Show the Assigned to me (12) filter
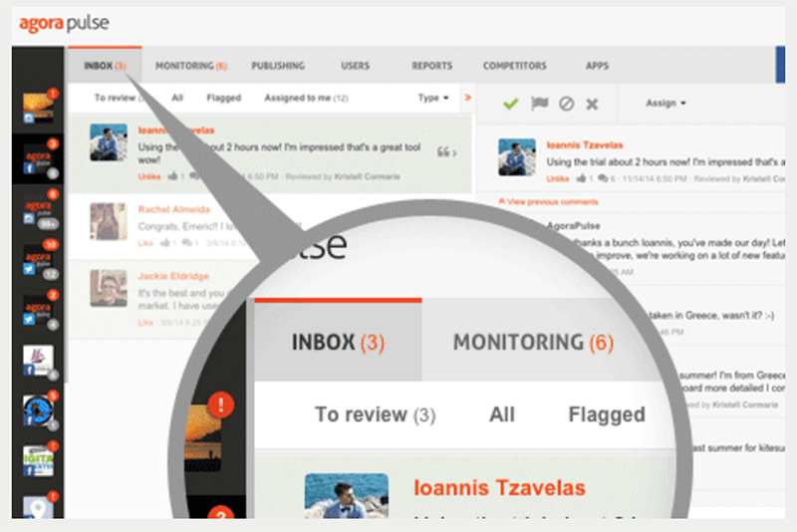The height and width of the screenshot is (532, 797). tap(306, 98)
